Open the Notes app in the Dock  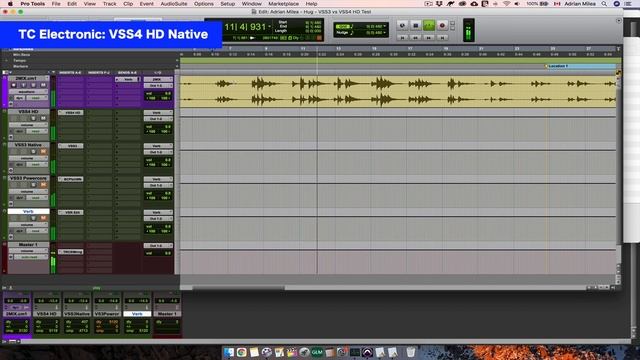254,352
